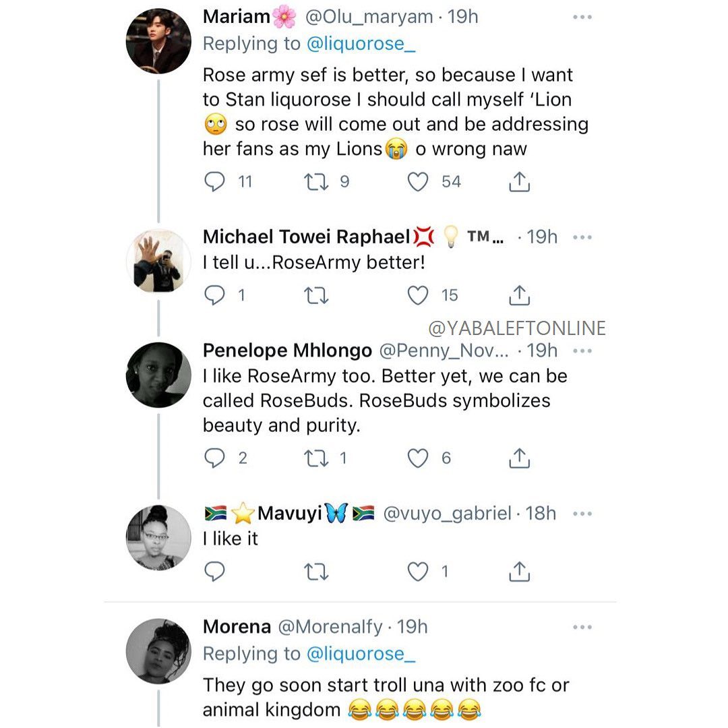
Task: Open more options on Morena's tweet
Action: (x=581, y=627)
